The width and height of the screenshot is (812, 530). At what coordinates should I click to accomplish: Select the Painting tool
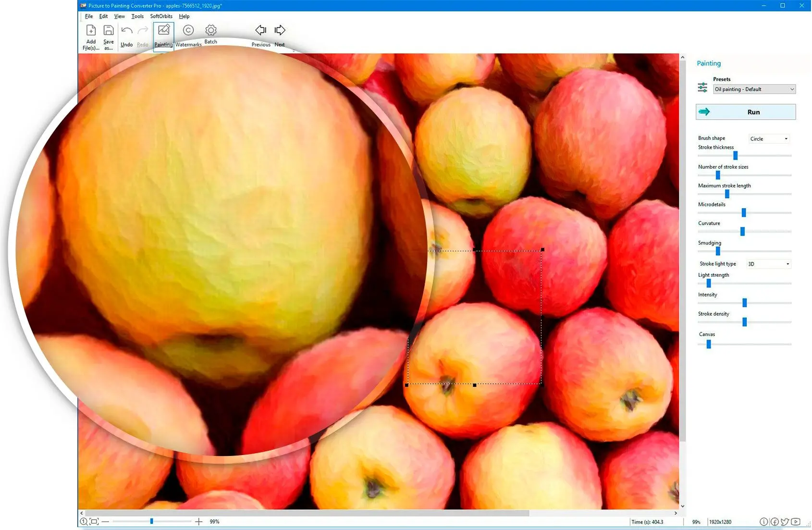164,36
